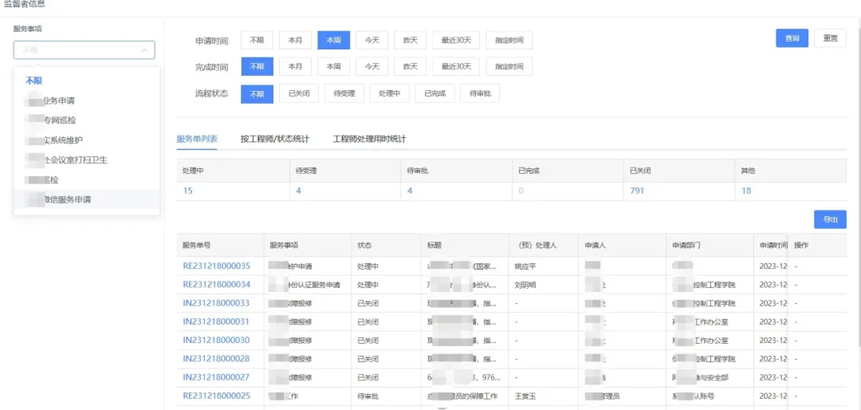This screenshot has height=410, width=861.
Task: Click the 791 count under 已关闭
Action: (636, 190)
